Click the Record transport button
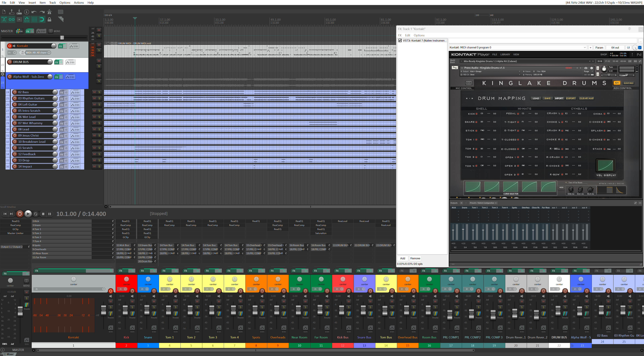The width and height of the screenshot is (644, 356). pyautogui.click(x=20, y=214)
